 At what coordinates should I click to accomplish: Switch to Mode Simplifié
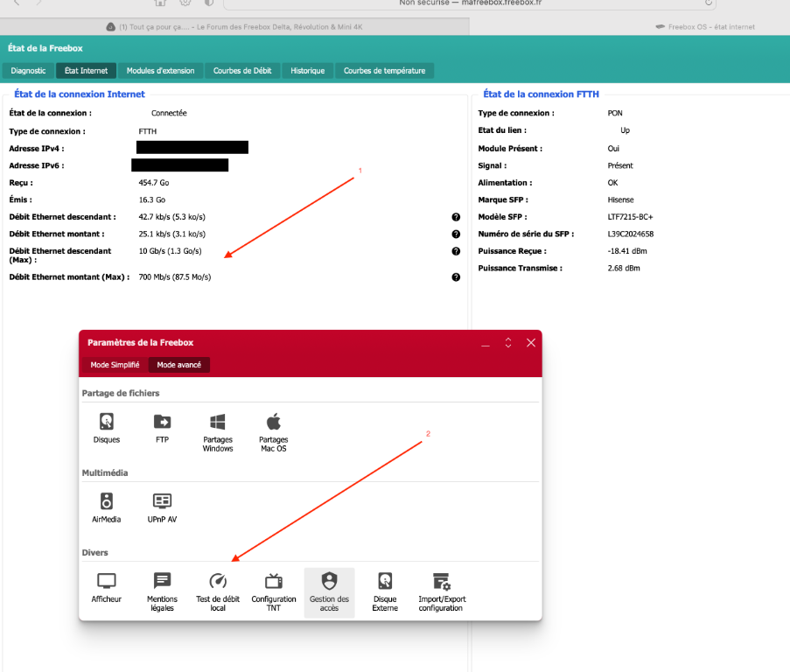click(115, 365)
